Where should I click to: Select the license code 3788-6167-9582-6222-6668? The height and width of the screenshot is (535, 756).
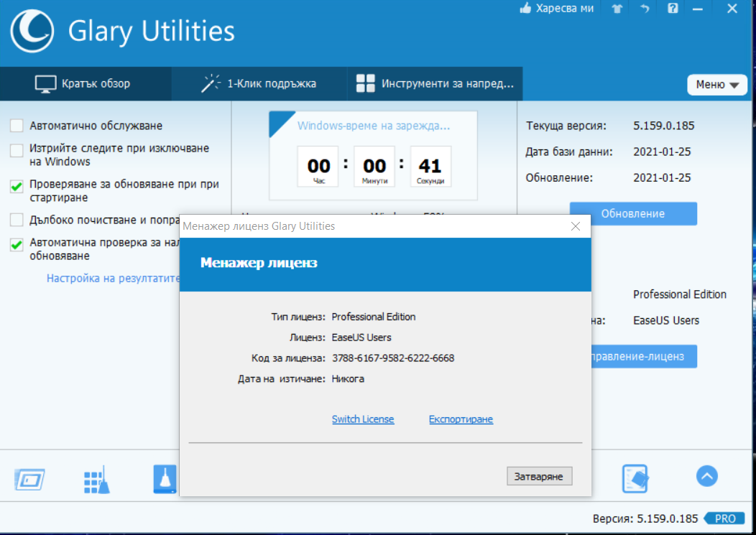[393, 358]
